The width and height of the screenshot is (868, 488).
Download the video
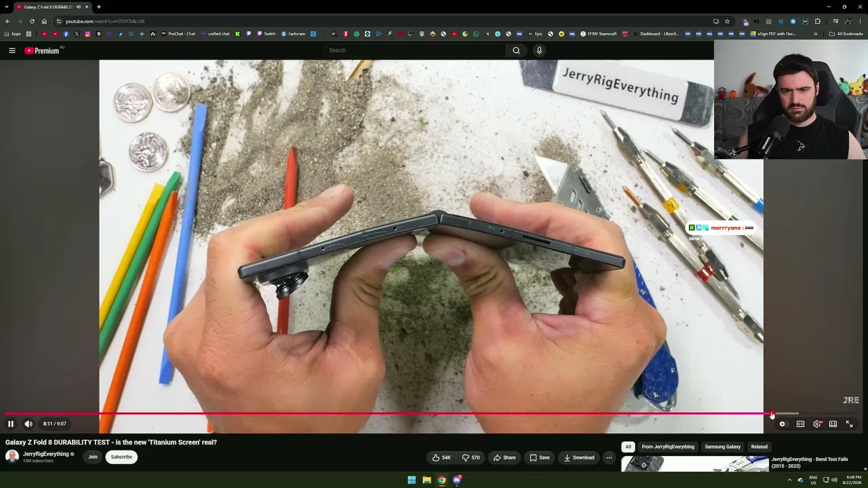(x=579, y=457)
